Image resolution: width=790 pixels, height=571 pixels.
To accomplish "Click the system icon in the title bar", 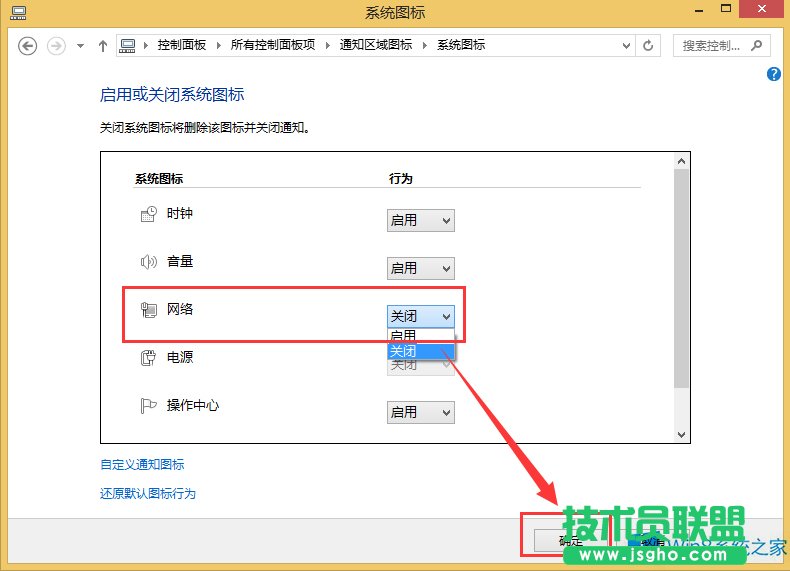I will tap(18, 13).
